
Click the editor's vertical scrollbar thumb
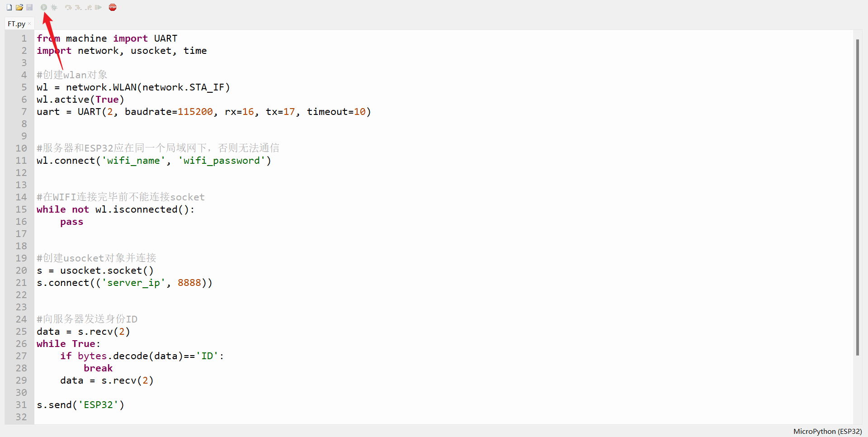857,197
